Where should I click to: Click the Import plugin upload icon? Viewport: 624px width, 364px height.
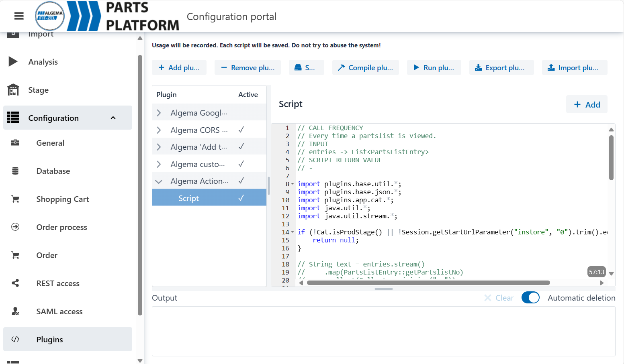click(551, 67)
